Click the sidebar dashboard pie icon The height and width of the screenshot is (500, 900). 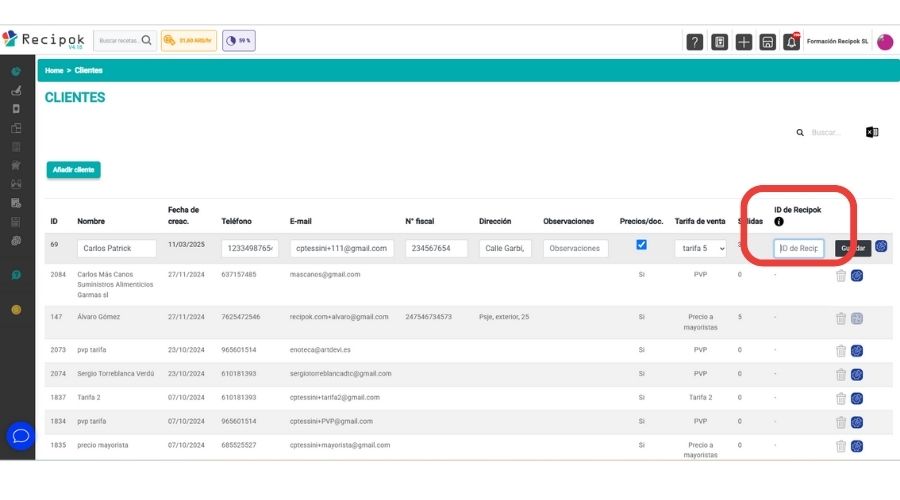pos(16,72)
